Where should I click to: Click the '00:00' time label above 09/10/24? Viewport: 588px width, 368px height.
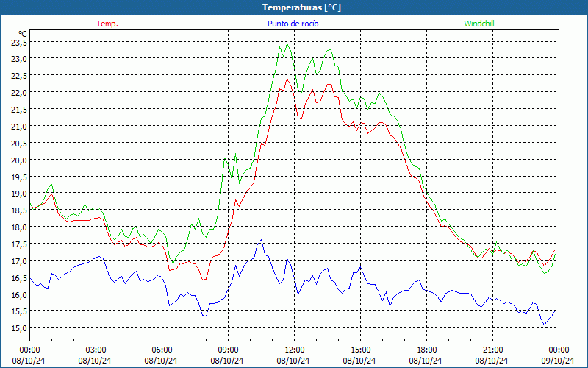(559, 350)
